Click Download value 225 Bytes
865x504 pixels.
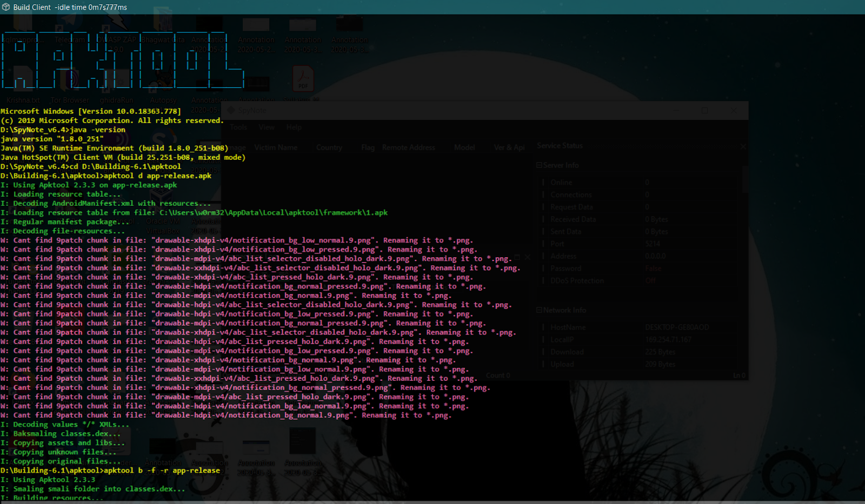pyautogui.click(x=660, y=352)
